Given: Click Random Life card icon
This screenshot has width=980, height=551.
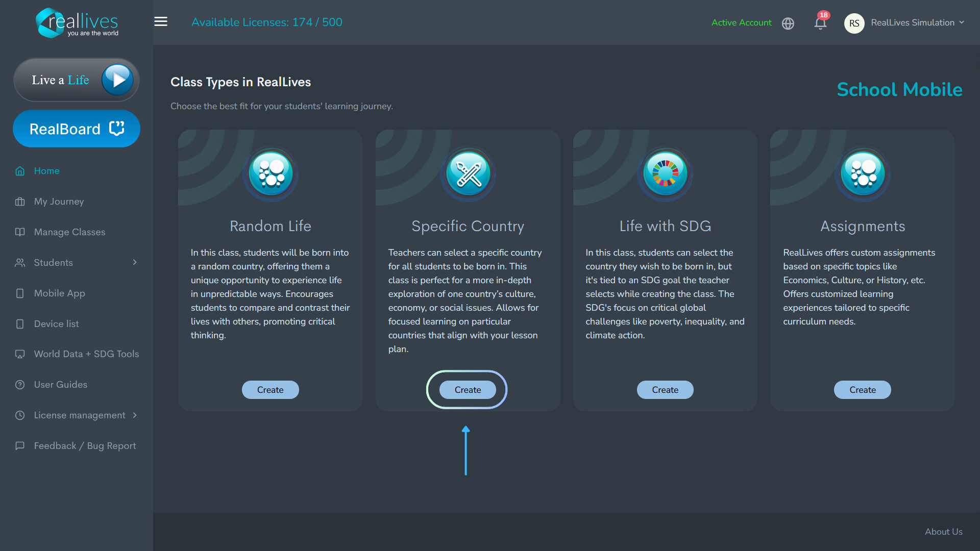Looking at the screenshot, I should (271, 173).
